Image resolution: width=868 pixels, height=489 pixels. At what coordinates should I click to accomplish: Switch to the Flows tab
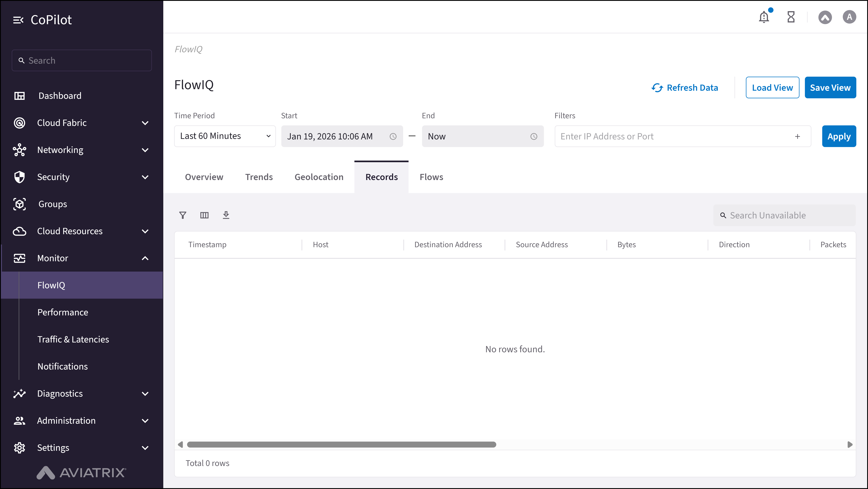431,177
